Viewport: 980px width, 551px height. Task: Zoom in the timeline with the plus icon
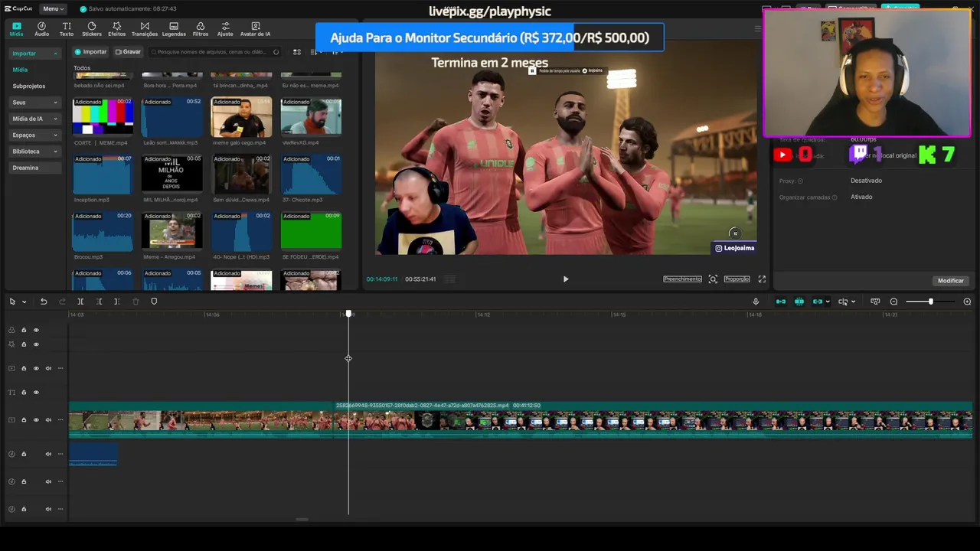point(967,302)
